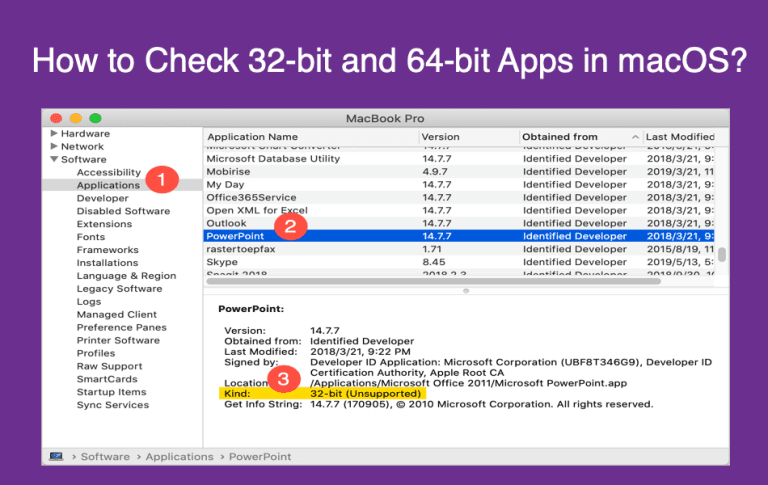Toggle sort arrow in Obtained from header

click(x=635, y=137)
